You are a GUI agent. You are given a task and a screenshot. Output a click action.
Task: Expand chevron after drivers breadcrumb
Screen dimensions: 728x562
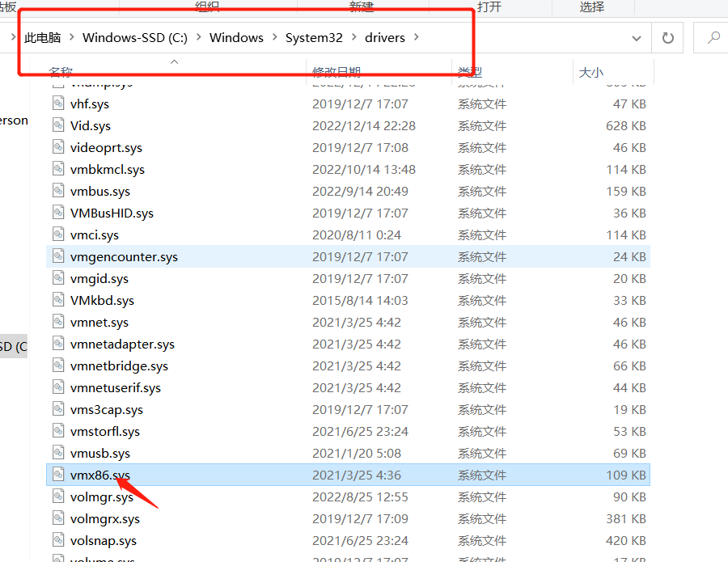(416, 36)
